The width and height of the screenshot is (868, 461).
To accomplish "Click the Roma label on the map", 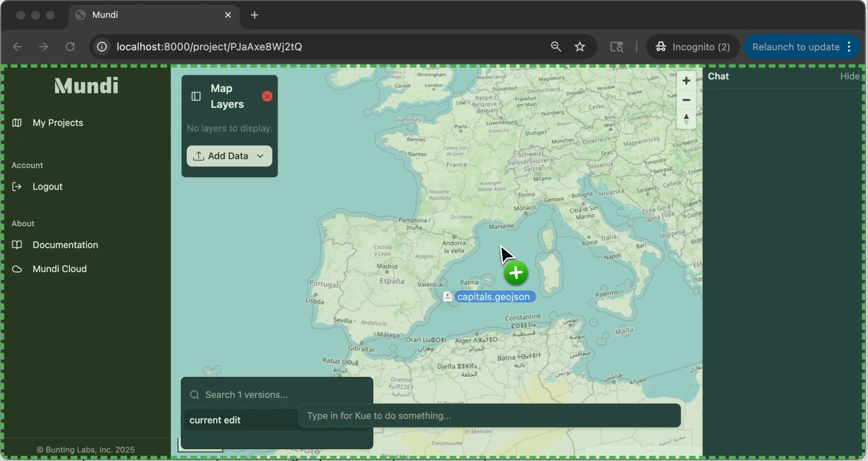I will click(589, 243).
